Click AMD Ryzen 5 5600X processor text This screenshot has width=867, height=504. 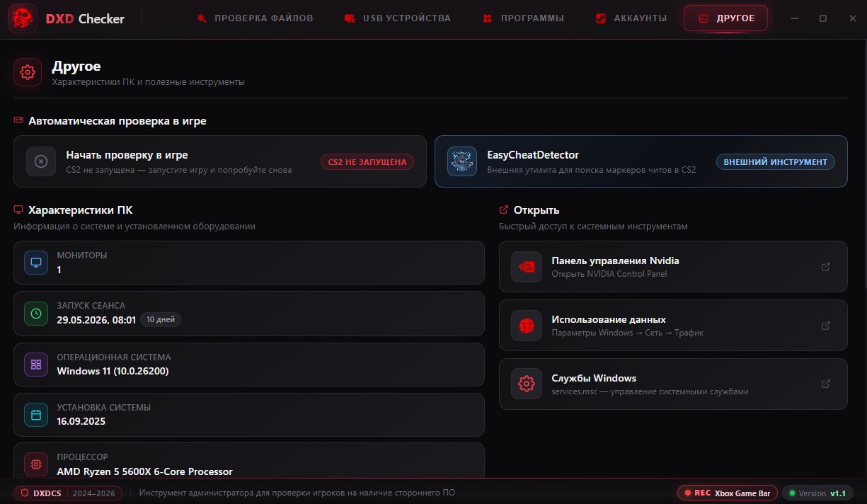(x=144, y=471)
